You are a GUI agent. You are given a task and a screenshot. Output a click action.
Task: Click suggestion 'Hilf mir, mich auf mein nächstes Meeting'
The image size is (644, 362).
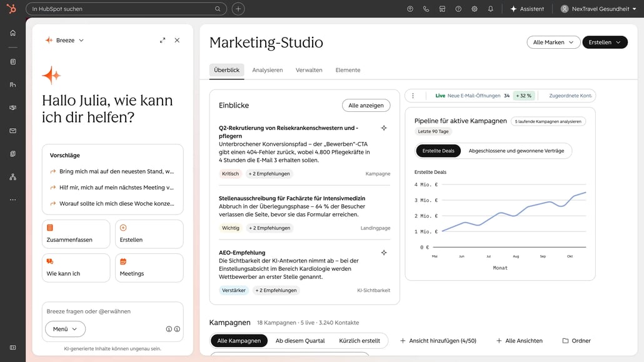coord(112,188)
